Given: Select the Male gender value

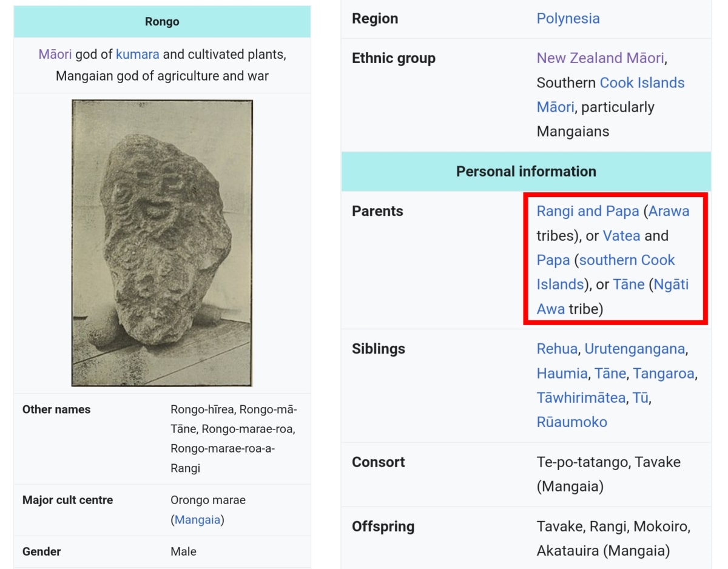Looking at the screenshot, I should (183, 551).
